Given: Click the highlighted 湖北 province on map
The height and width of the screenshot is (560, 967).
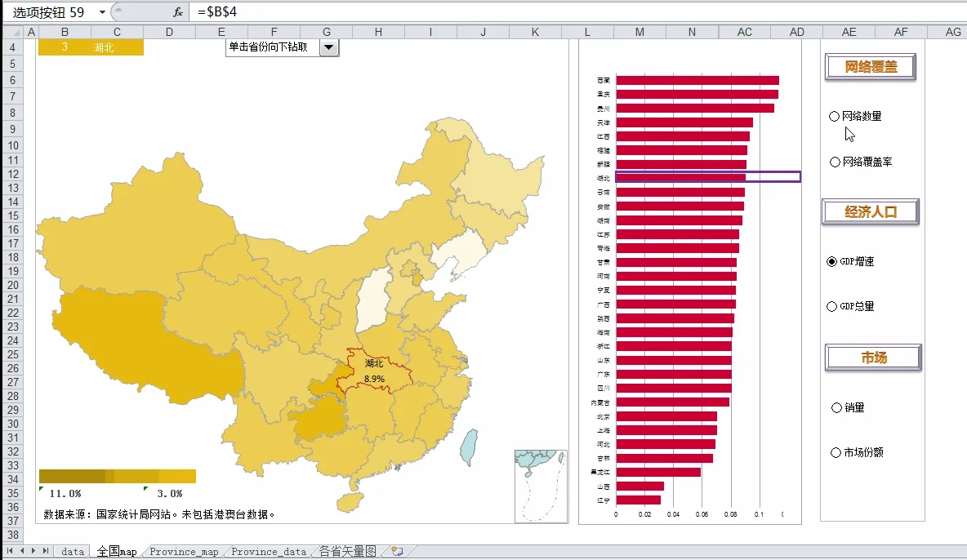Looking at the screenshot, I should [374, 371].
